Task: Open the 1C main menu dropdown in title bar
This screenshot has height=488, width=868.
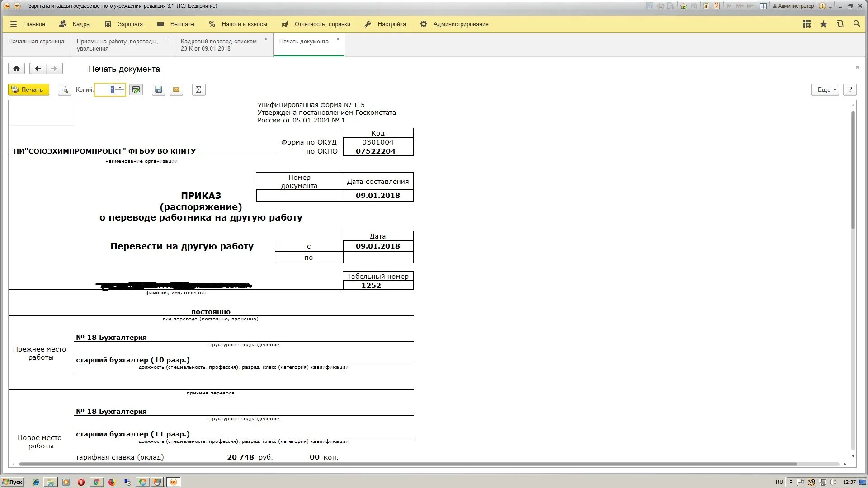Action: pyautogui.click(x=17, y=6)
